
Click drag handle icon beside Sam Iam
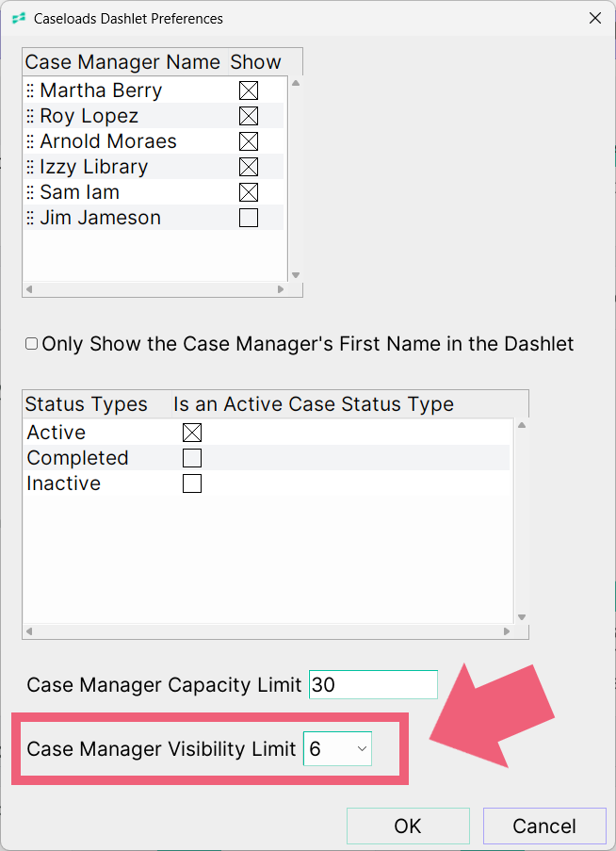(x=30, y=192)
